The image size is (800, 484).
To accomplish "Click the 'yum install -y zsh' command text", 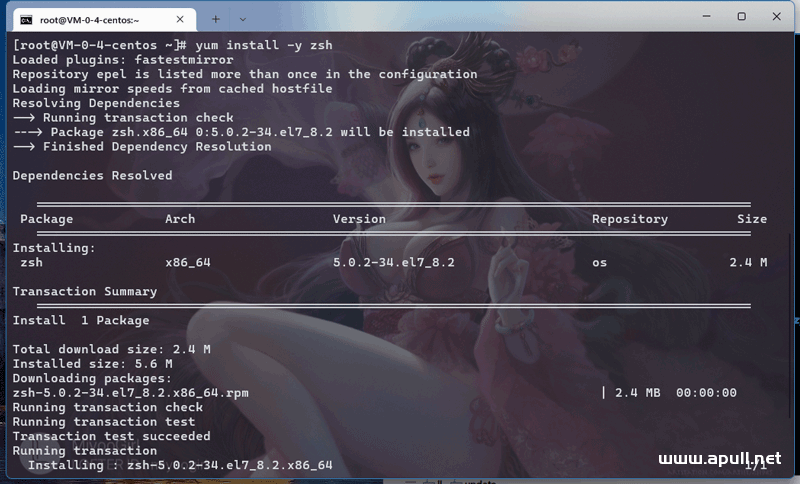I will click(x=264, y=45).
